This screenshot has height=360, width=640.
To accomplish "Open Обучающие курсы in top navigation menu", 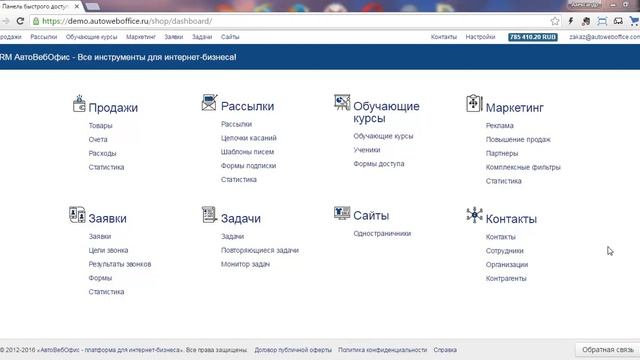I will tap(91, 37).
